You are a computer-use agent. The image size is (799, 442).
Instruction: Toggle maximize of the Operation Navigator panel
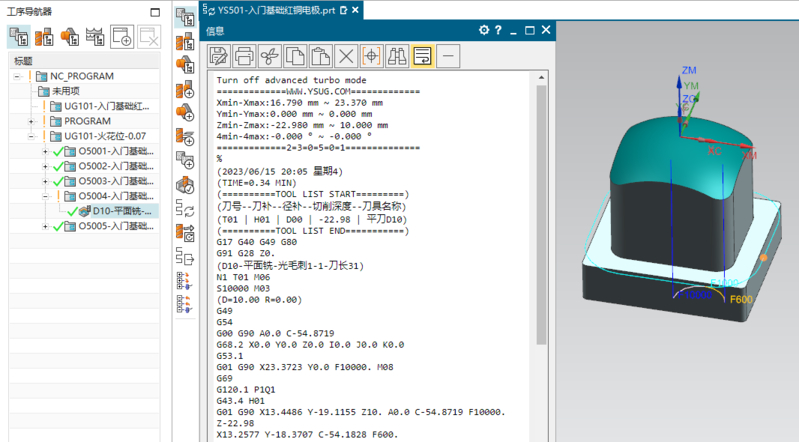tap(153, 12)
